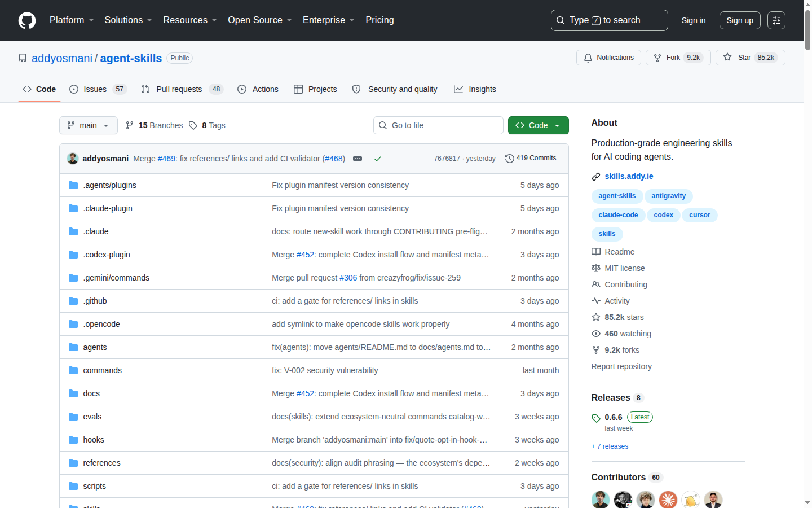View the MIT license
The height and width of the screenshot is (508, 812).
(618, 268)
